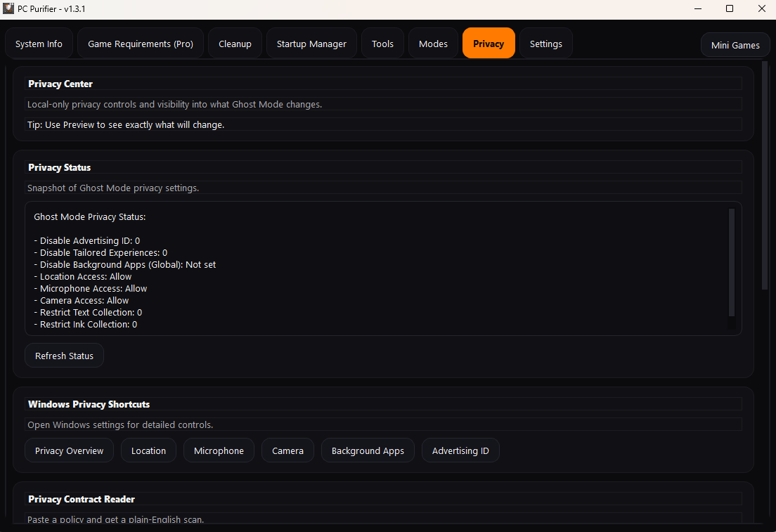Switch to the Tools tab
This screenshot has width=776, height=532.
(382, 43)
